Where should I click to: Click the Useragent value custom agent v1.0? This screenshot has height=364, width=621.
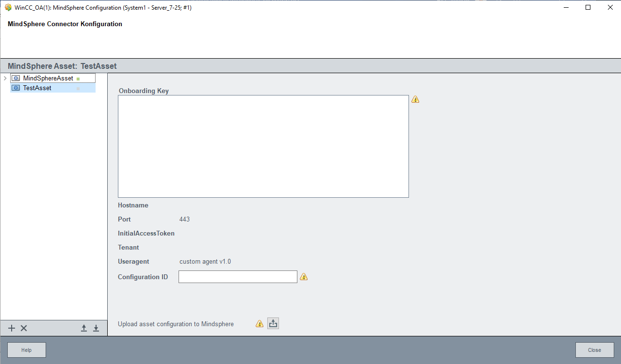tap(205, 261)
